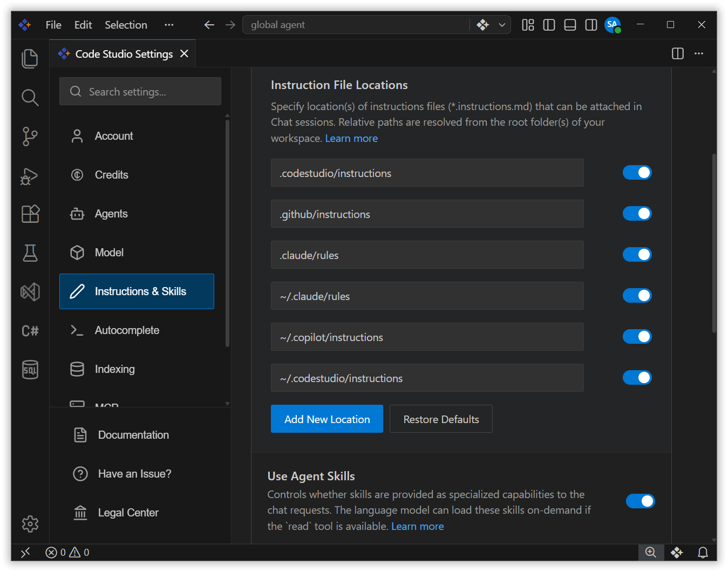Open the Testing flask view
The height and width of the screenshot is (572, 728).
coord(30,253)
